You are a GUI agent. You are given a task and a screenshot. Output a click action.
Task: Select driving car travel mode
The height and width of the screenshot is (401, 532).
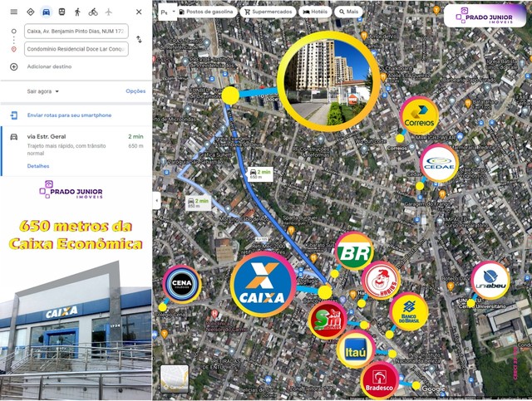pyautogui.click(x=47, y=12)
